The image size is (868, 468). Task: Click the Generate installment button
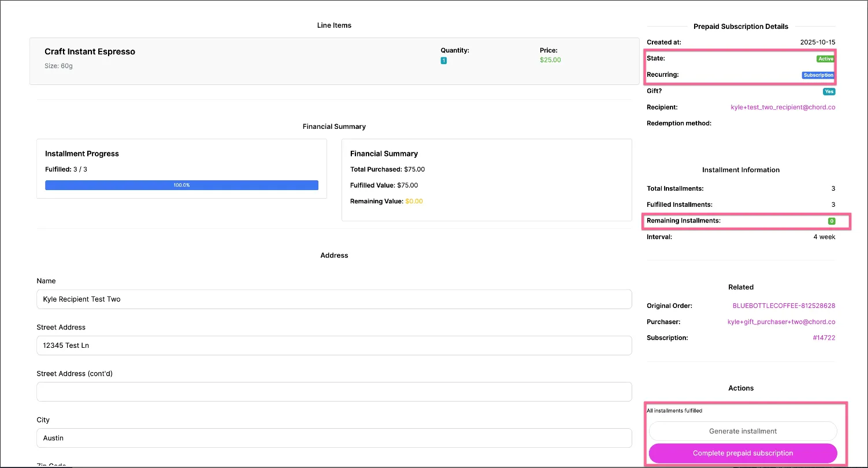743,431
